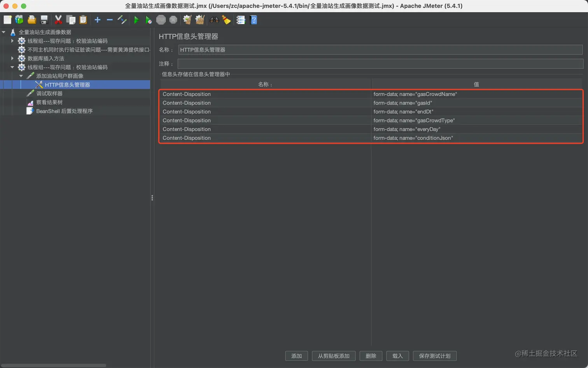The width and height of the screenshot is (588, 368).
Task: Click the Paste clipboard icon
Action: [83, 20]
